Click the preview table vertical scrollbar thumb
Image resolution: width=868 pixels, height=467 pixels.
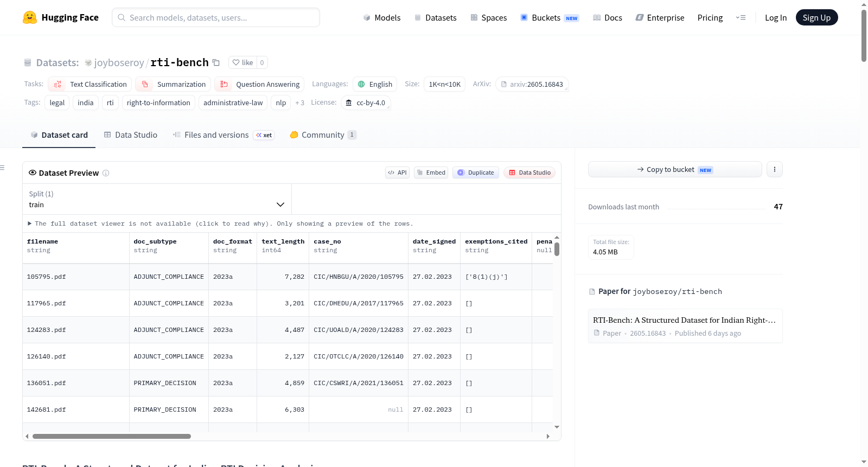click(557, 249)
